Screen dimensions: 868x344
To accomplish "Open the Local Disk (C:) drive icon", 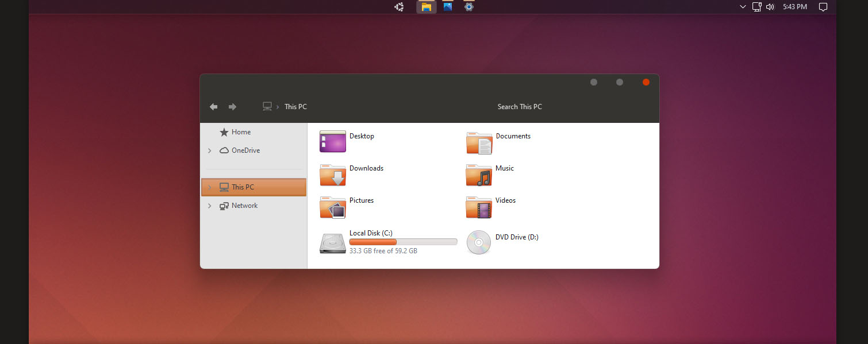I will [332, 242].
